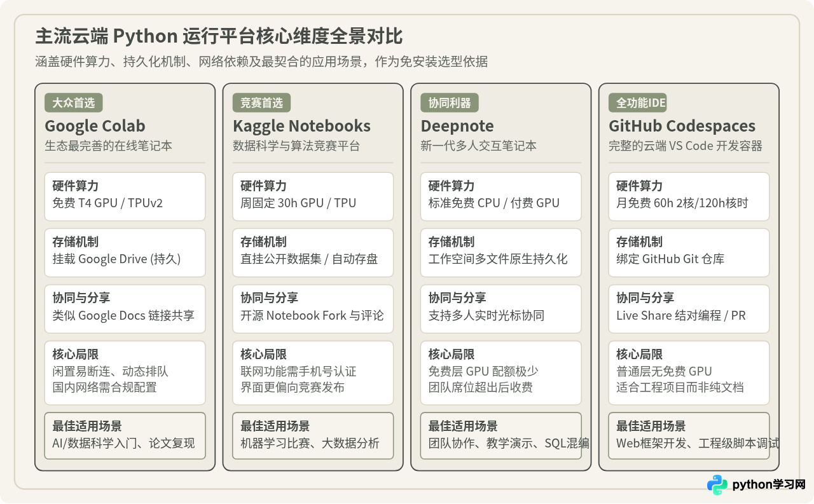The image size is (814, 504).
Task: Click "绑定 GitHub Git 仓库"
Action: coord(670,259)
